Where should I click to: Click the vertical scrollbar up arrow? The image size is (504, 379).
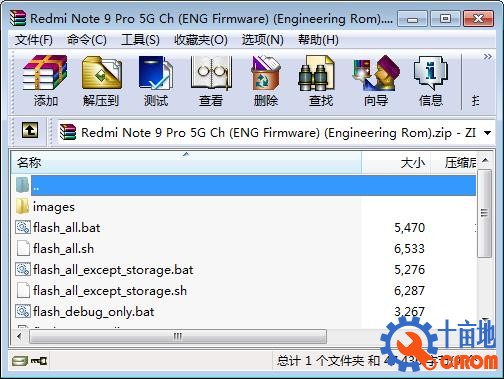point(485,161)
